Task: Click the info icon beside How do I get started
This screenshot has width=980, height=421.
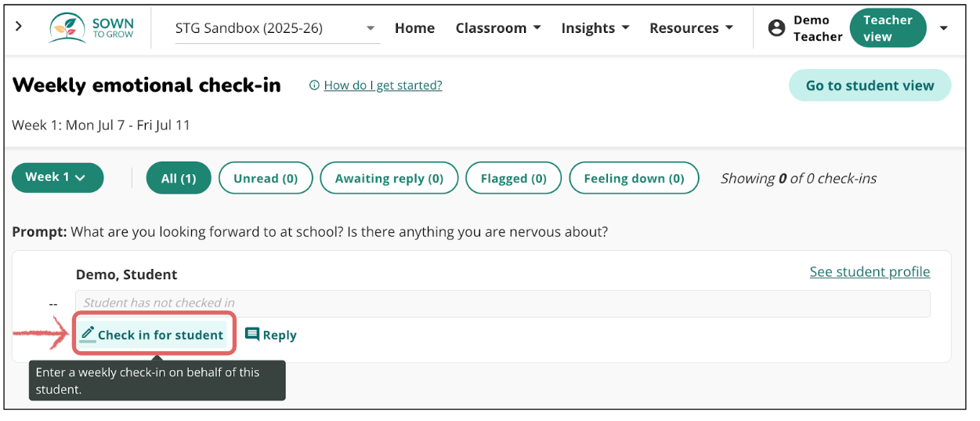Action: 314,85
